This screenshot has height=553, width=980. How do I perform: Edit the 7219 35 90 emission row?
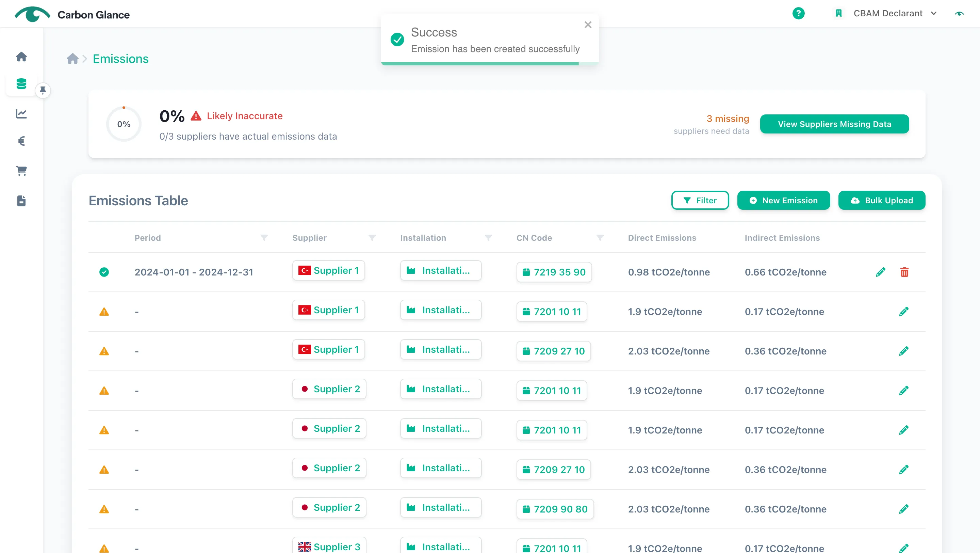(x=880, y=272)
